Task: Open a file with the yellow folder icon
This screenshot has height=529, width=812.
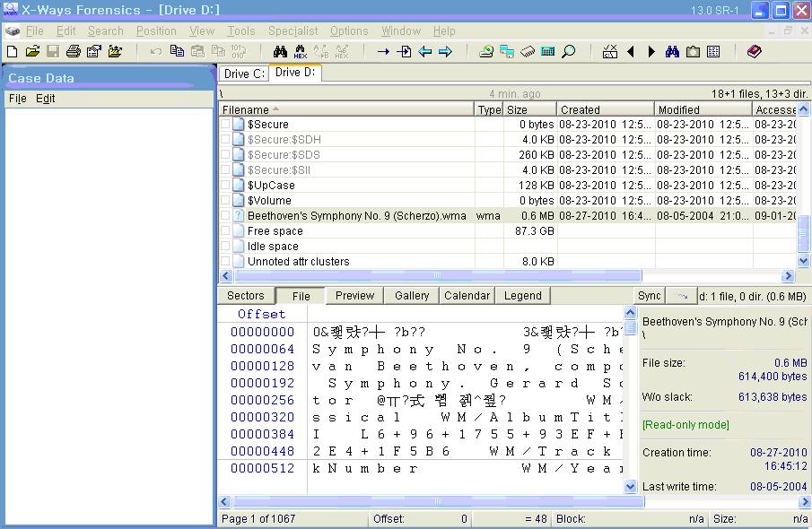Action: tap(32, 51)
